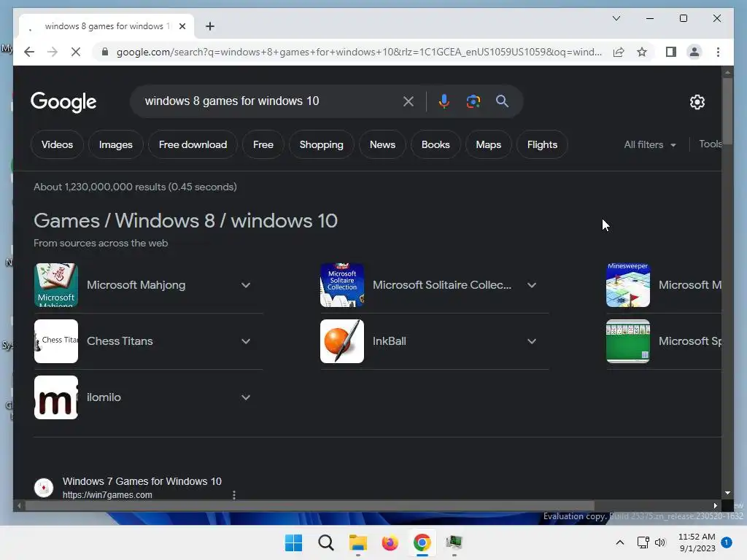Go back using the browser back arrow

click(x=29, y=52)
